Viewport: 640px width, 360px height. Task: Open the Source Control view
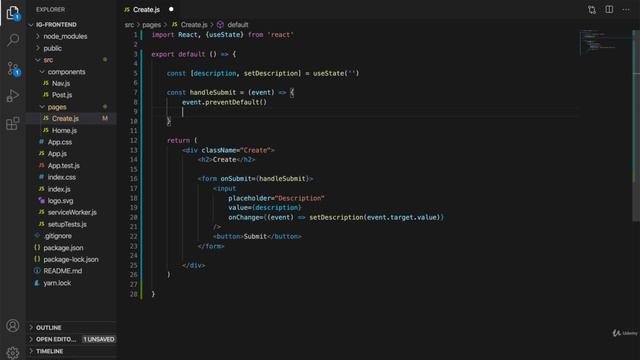click(13, 68)
